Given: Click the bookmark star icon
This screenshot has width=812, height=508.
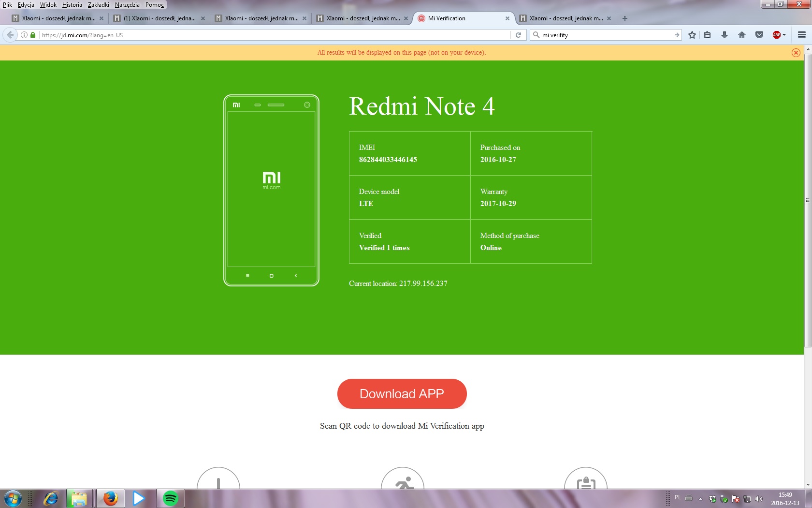Looking at the screenshot, I should pyautogui.click(x=692, y=35).
